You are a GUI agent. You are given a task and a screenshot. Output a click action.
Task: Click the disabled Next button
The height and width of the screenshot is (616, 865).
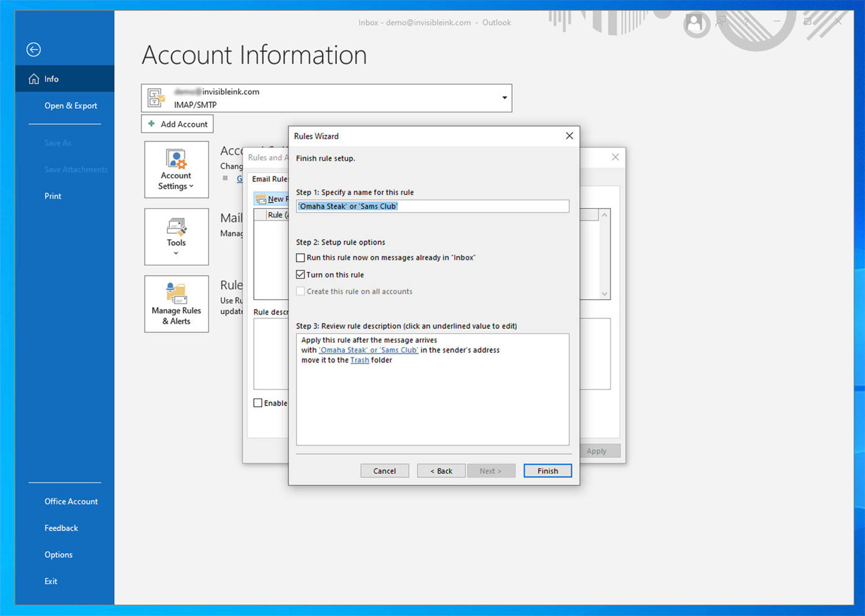[491, 471]
